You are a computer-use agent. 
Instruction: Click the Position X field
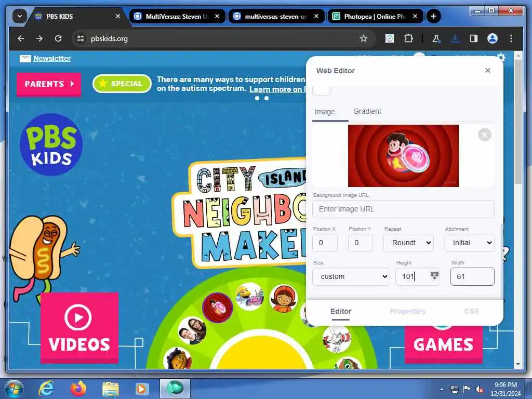tap(325, 243)
